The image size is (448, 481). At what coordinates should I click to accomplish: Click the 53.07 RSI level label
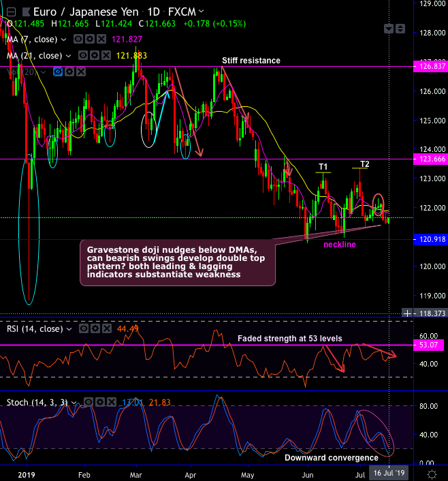[428, 345]
